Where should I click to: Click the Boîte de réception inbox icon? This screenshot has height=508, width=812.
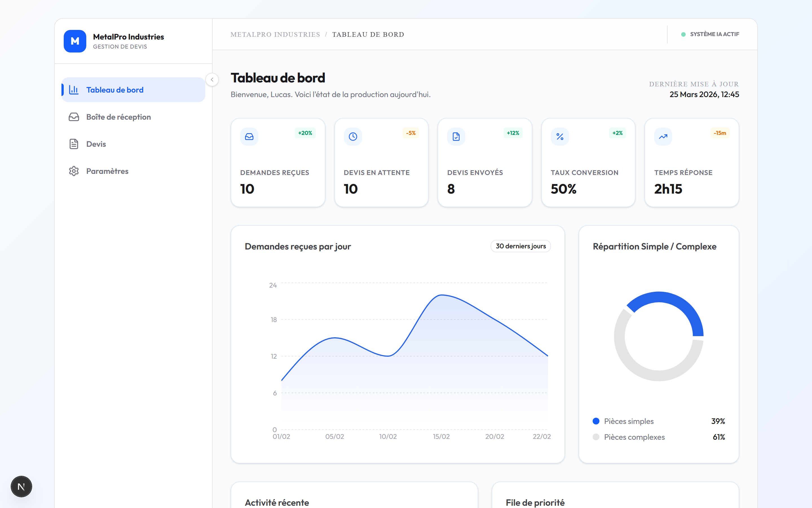[x=74, y=117]
